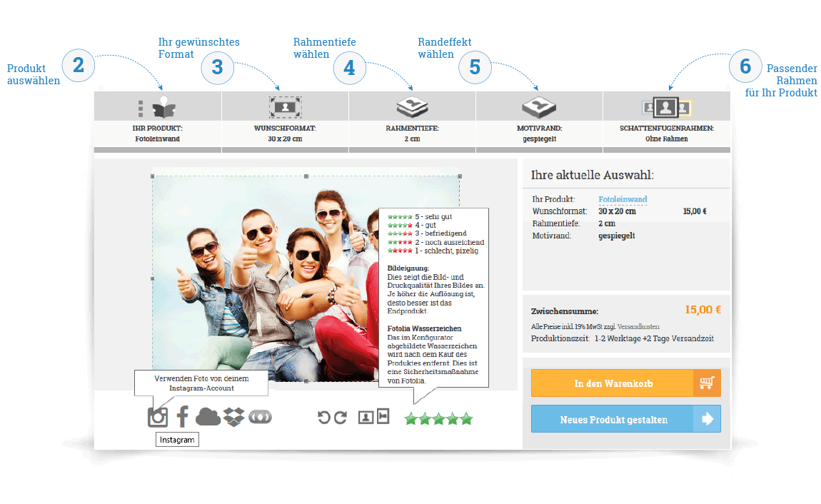Click the green star quality rating
This screenshot has height=504, width=821.
(438, 419)
